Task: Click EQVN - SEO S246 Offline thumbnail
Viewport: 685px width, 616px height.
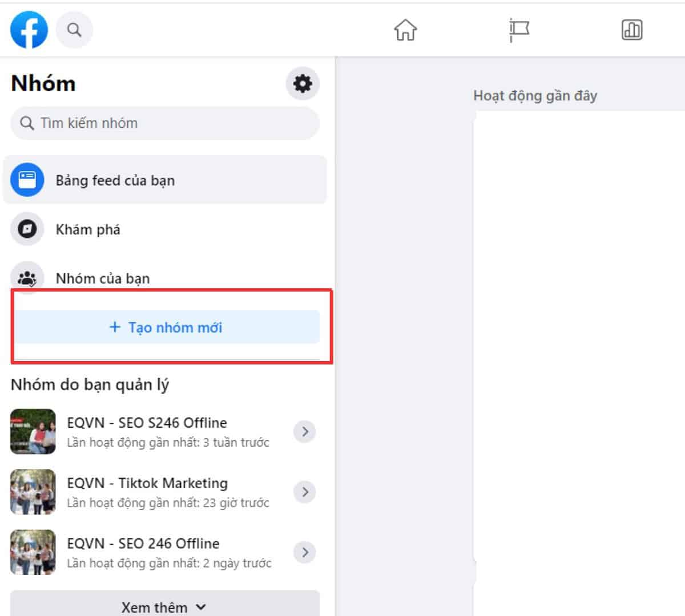Action: (33, 432)
